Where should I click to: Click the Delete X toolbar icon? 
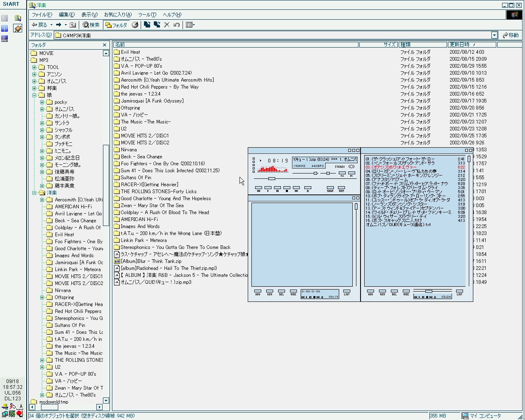(x=167, y=25)
